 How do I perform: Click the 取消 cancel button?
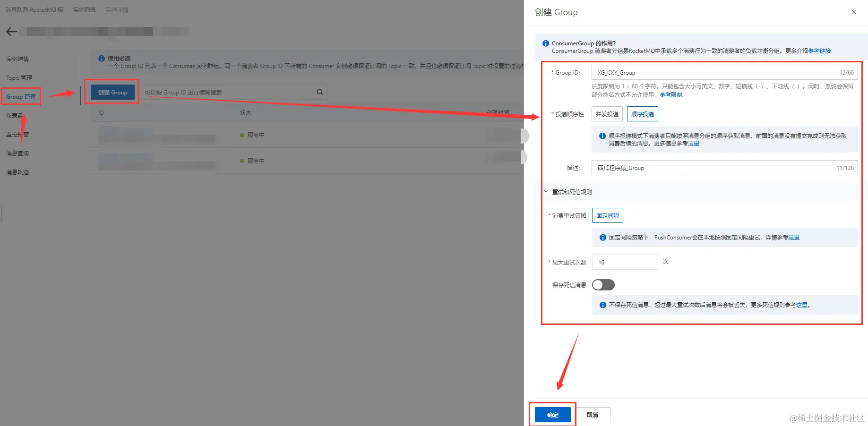593,415
